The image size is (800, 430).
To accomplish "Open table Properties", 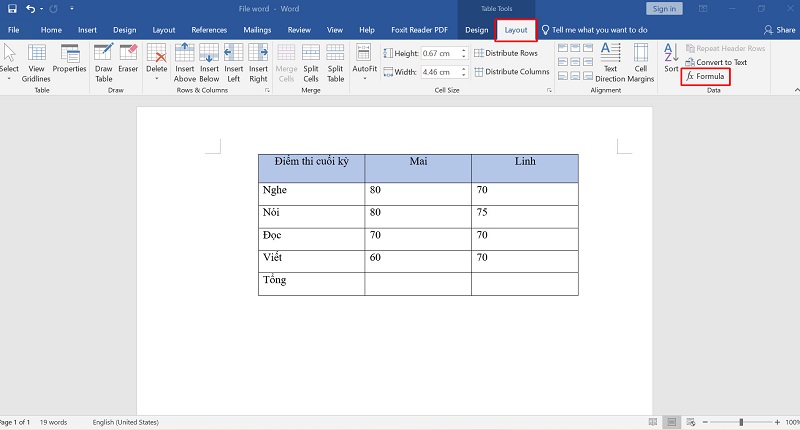I will click(x=69, y=59).
